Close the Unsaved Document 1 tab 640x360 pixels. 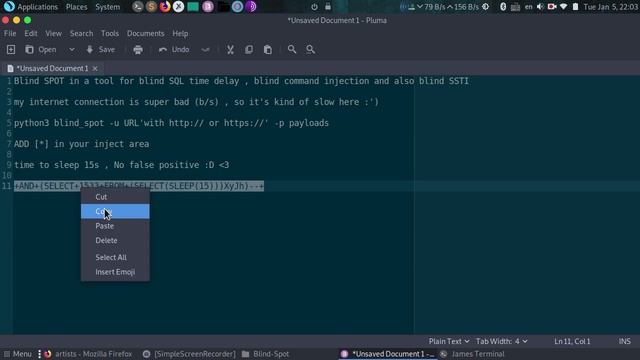[95, 68]
